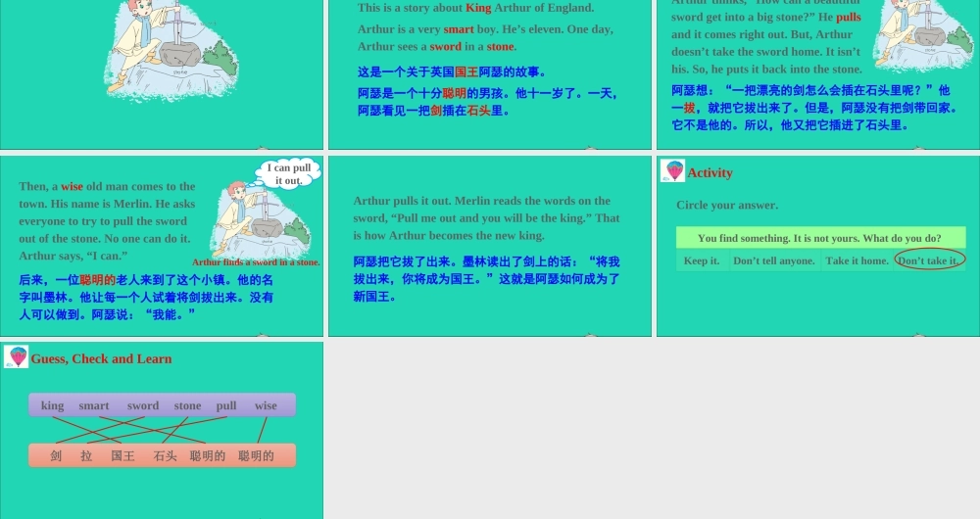
Task: Click '石头' in the orange translation bar
Action: coord(166,456)
